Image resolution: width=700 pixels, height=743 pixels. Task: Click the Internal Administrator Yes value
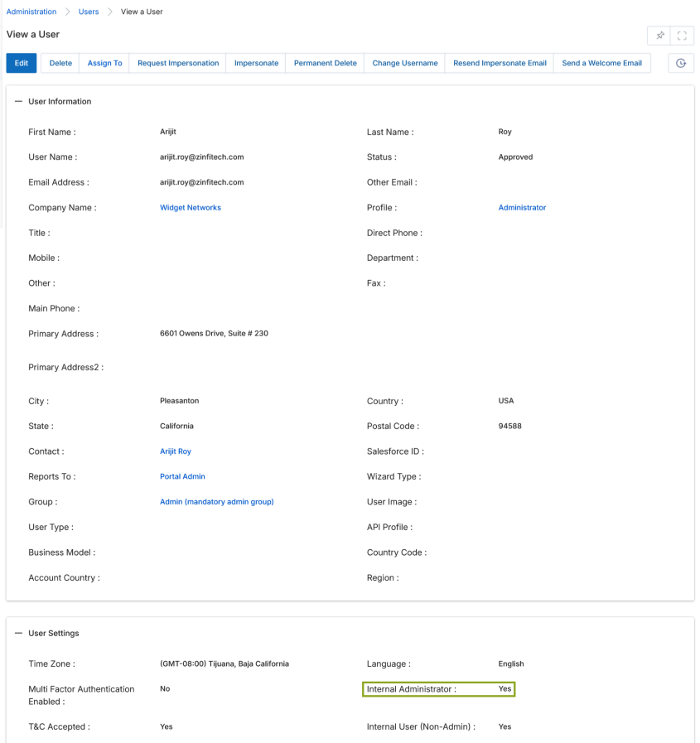tap(504, 688)
